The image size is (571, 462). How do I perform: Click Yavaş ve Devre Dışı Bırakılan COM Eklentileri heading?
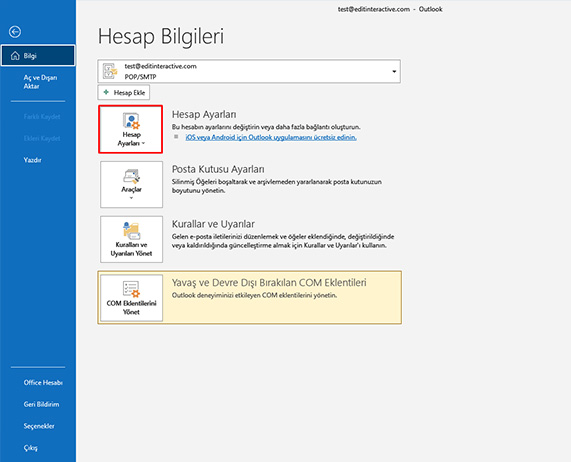tap(269, 283)
